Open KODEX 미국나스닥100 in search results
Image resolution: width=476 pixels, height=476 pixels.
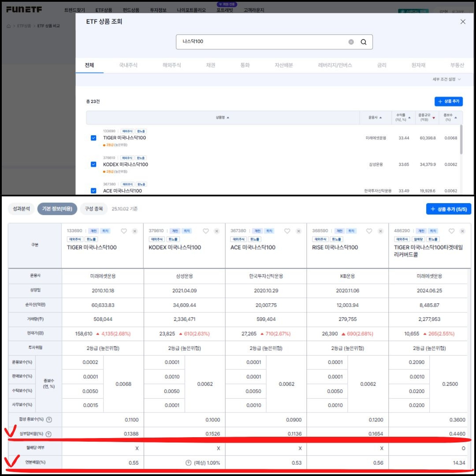[125, 164]
